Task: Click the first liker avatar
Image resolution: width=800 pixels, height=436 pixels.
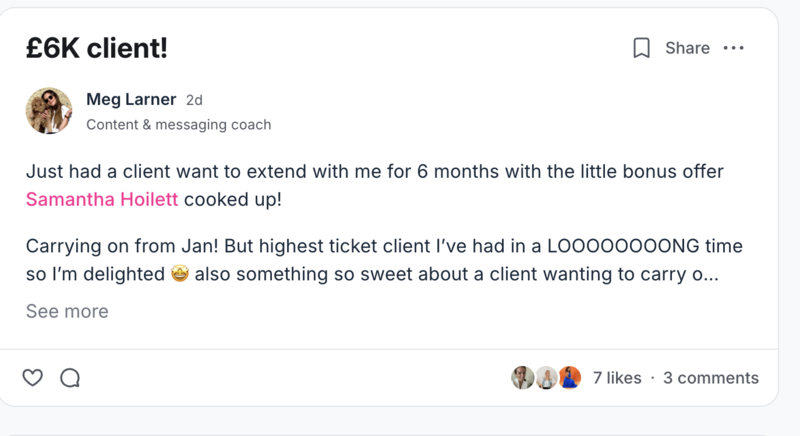Action: (x=522, y=377)
